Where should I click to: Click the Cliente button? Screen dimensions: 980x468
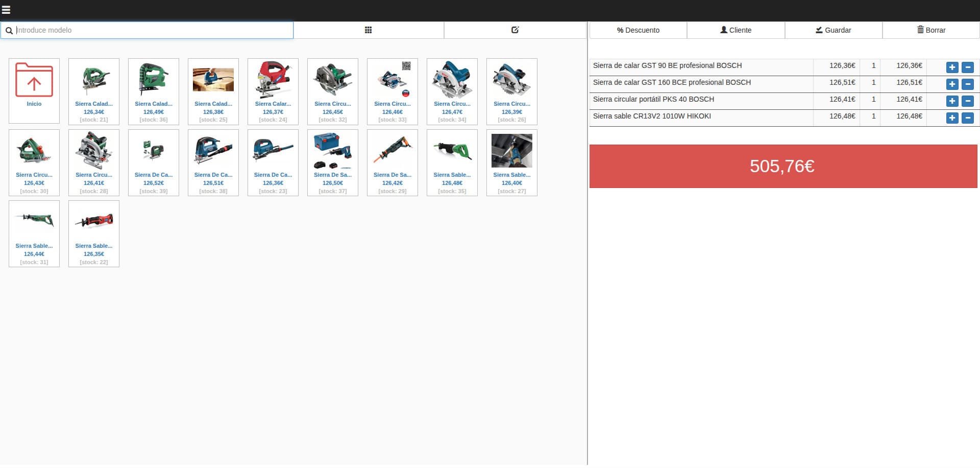(x=736, y=30)
